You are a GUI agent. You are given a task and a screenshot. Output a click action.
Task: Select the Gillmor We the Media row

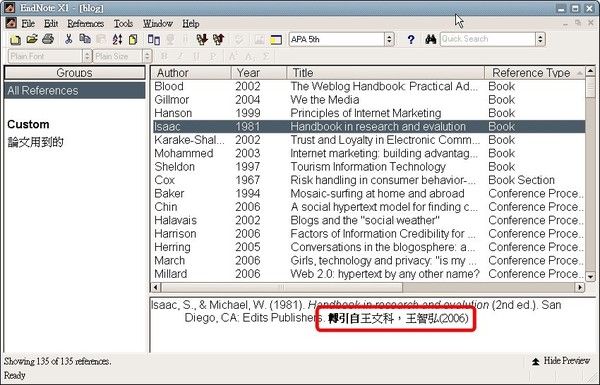(x=368, y=100)
